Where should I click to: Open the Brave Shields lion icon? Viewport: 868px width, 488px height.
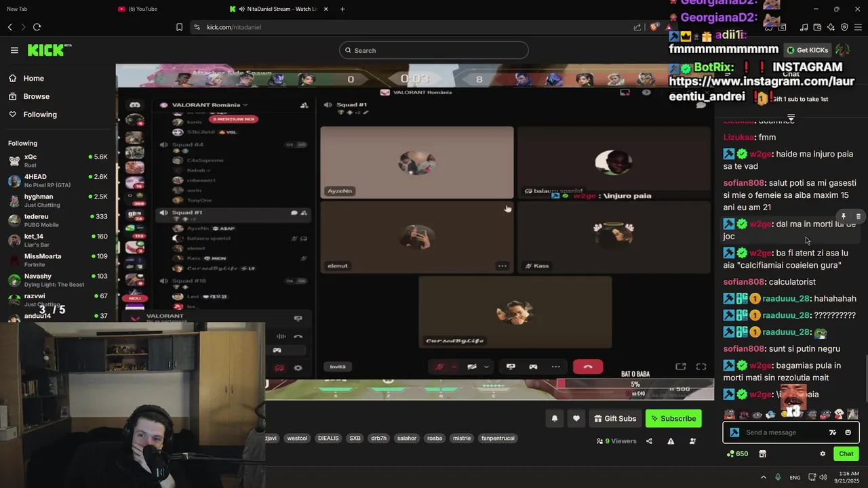click(x=654, y=27)
